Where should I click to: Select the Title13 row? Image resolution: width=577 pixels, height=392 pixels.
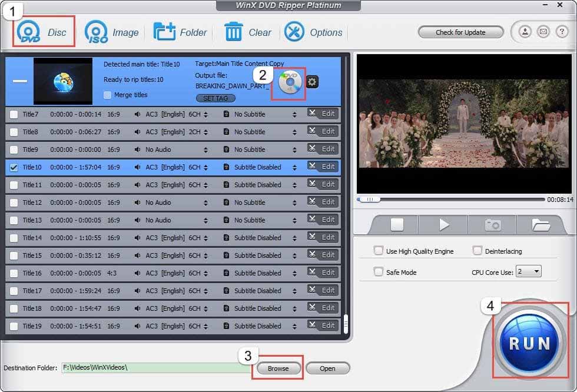click(173, 220)
